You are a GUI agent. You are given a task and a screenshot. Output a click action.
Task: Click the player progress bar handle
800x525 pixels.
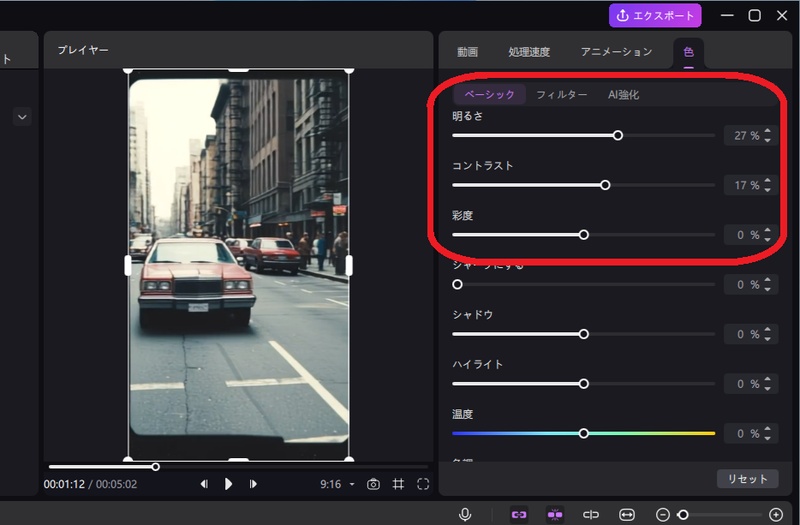pos(156,467)
